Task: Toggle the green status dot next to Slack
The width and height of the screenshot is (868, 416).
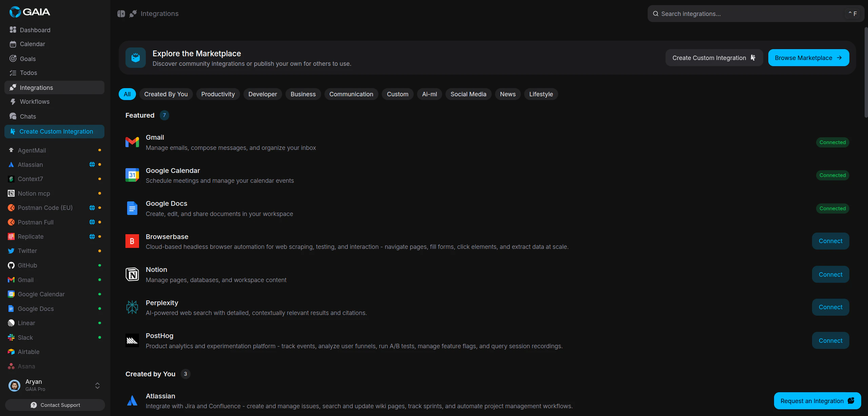Action: tap(99, 337)
